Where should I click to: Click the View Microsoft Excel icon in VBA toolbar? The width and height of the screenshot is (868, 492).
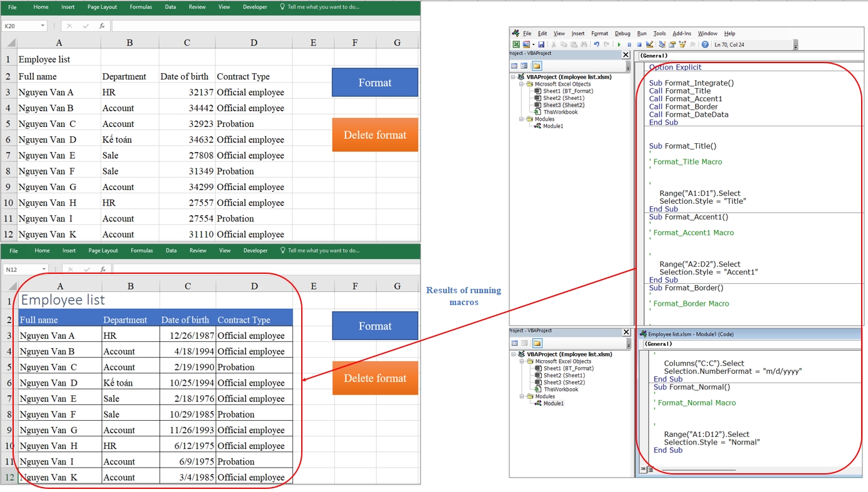[516, 45]
